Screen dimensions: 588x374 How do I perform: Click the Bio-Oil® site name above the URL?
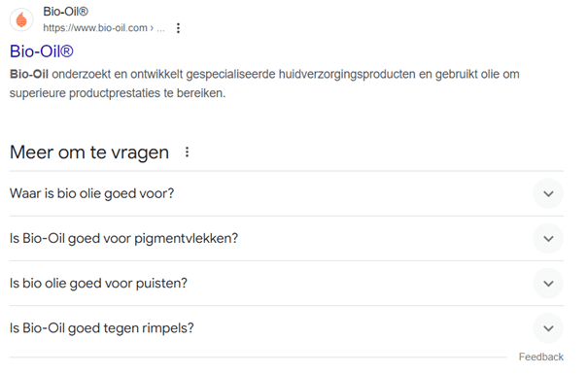66,12
